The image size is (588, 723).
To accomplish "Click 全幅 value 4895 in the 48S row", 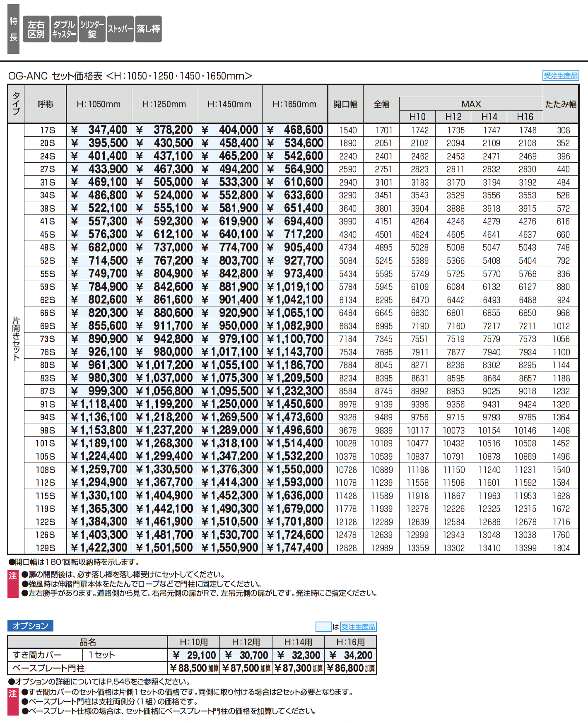I will pyautogui.click(x=384, y=248).
